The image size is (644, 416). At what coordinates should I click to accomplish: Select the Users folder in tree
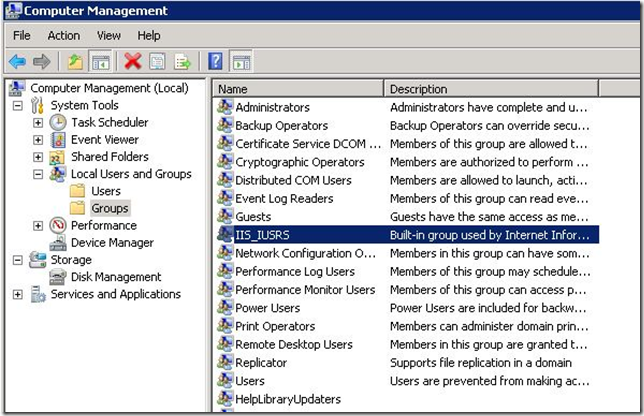(105, 191)
